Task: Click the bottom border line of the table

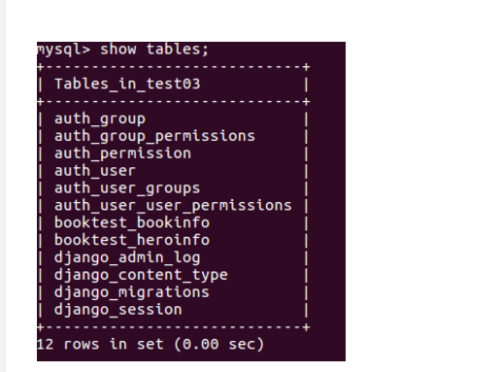Action: (174, 327)
